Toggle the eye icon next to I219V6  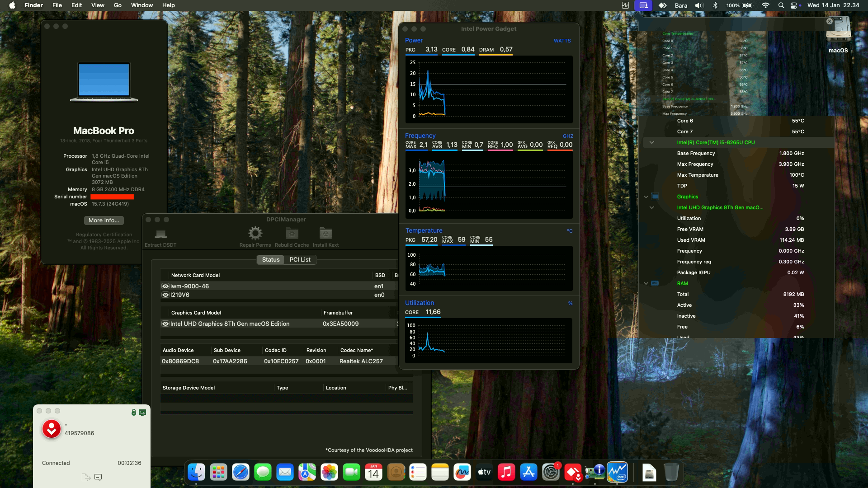coord(165,295)
